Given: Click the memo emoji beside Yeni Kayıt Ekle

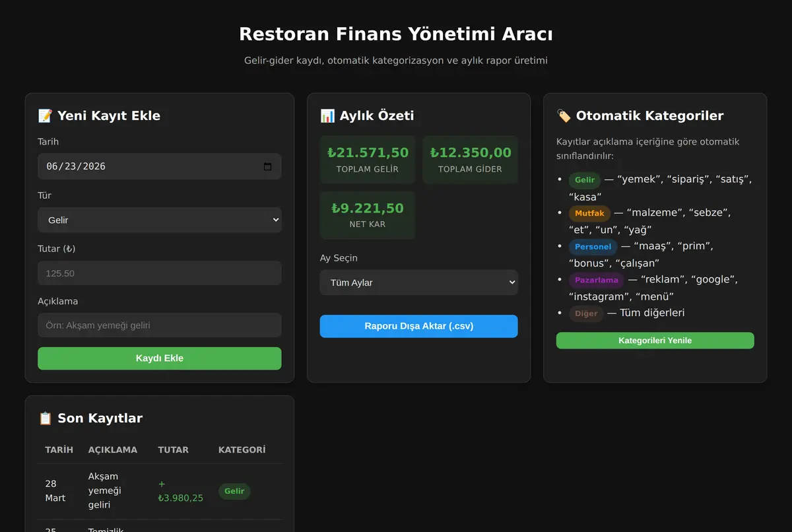Looking at the screenshot, I should point(45,116).
